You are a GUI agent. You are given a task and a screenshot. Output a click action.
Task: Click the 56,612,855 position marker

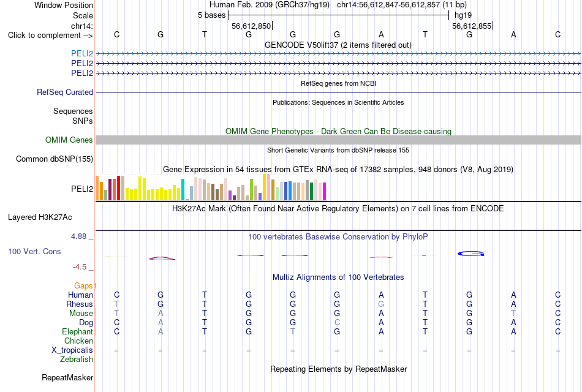coord(472,26)
